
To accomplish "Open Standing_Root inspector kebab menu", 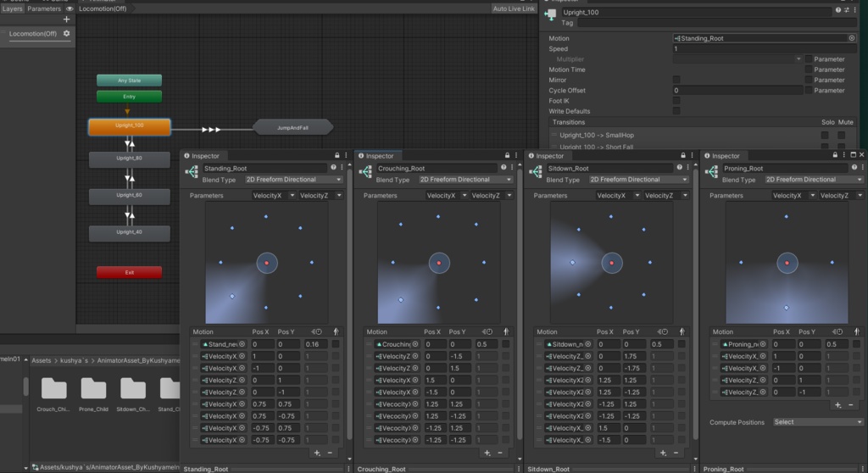I will click(x=346, y=156).
